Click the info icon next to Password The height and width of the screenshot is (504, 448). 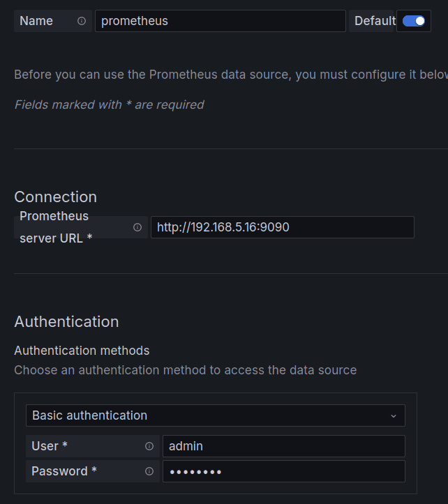(149, 471)
